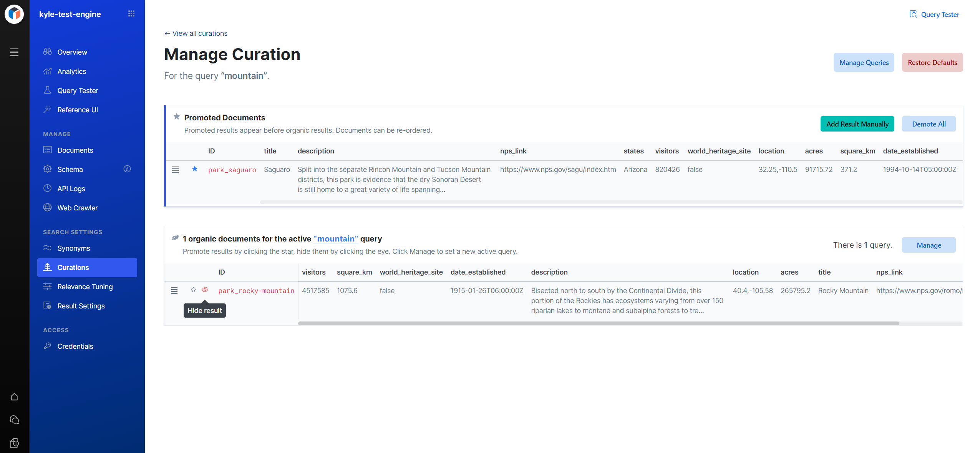980x453 pixels.
Task: Open the engine apps grid icon
Action: coord(131,14)
